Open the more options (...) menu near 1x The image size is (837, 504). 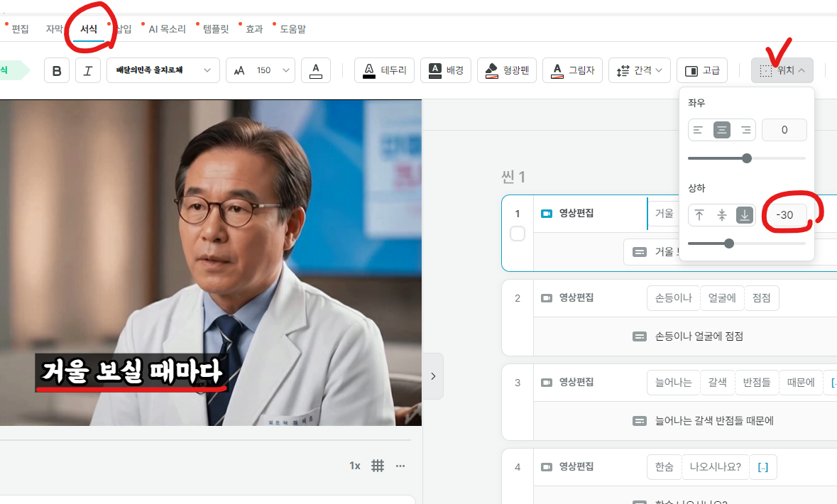coord(400,466)
